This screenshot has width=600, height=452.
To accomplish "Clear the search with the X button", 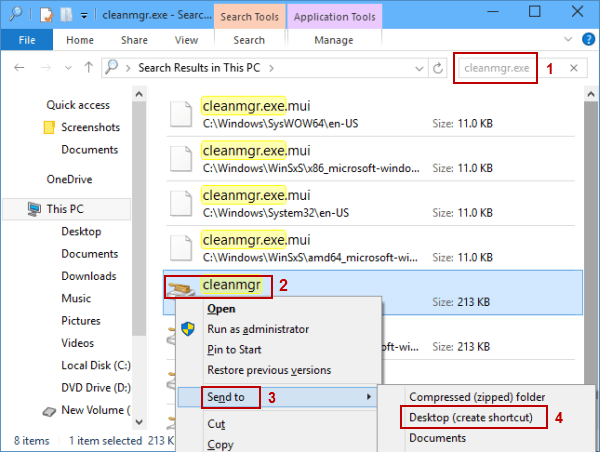I will pos(574,68).
